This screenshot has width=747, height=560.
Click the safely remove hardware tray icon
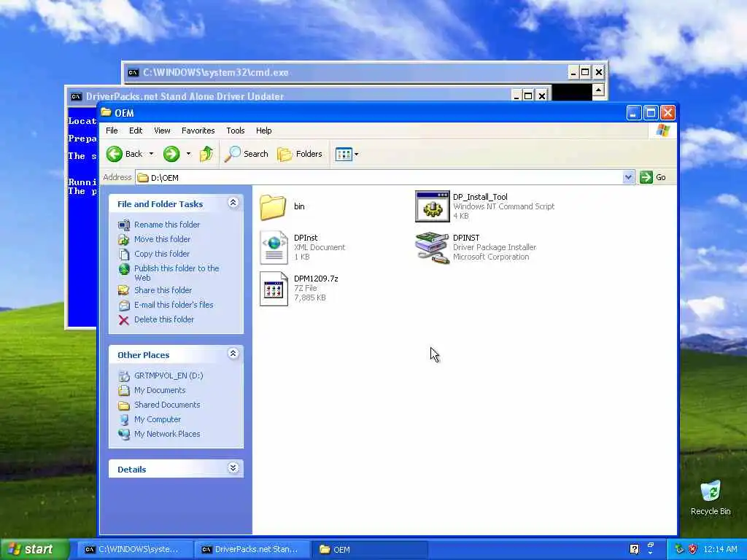click(679, 550)
